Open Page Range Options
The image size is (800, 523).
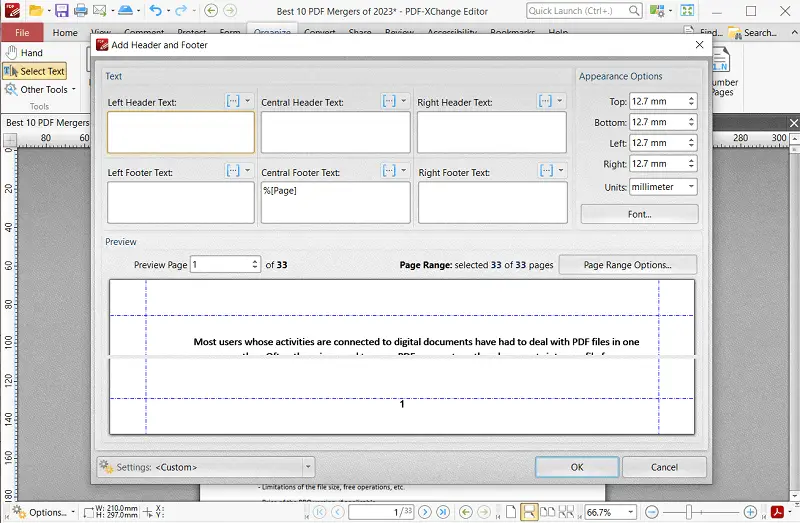click(628, 265)
